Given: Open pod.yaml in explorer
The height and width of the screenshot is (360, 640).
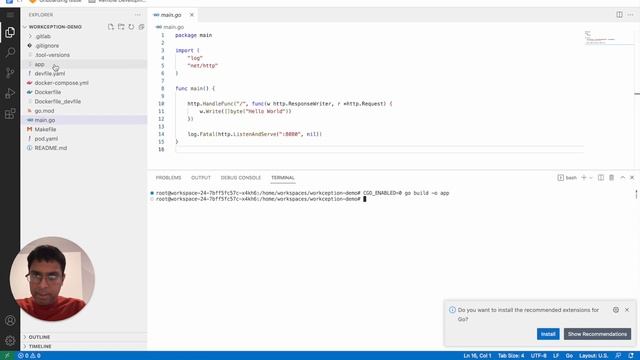Looking at the screenshot, I should coord(84,139).
